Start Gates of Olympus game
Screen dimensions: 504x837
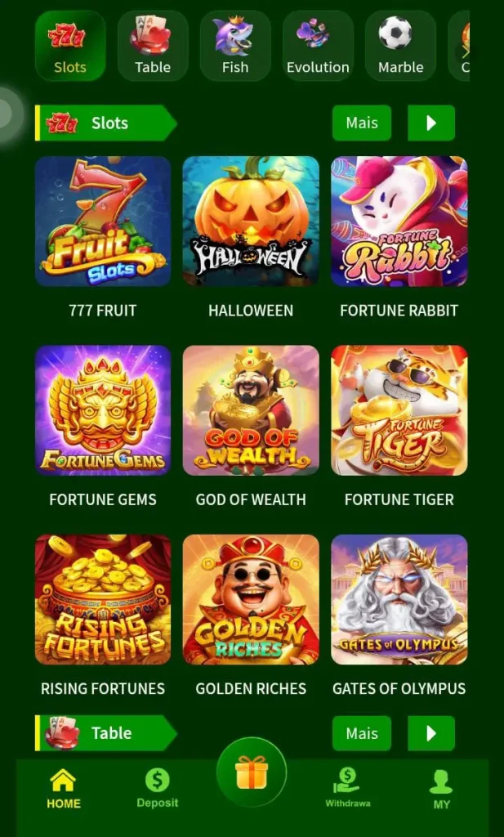tap(399, 599)
